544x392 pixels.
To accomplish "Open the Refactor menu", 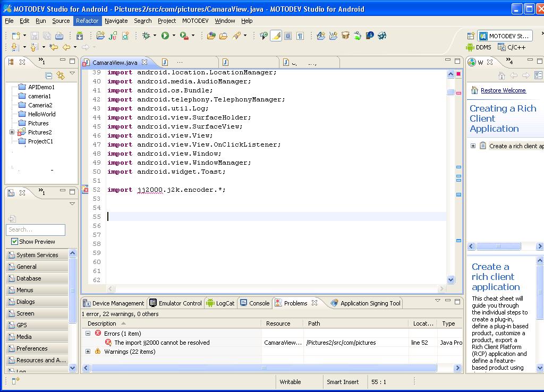I will [x=87, y=21].
